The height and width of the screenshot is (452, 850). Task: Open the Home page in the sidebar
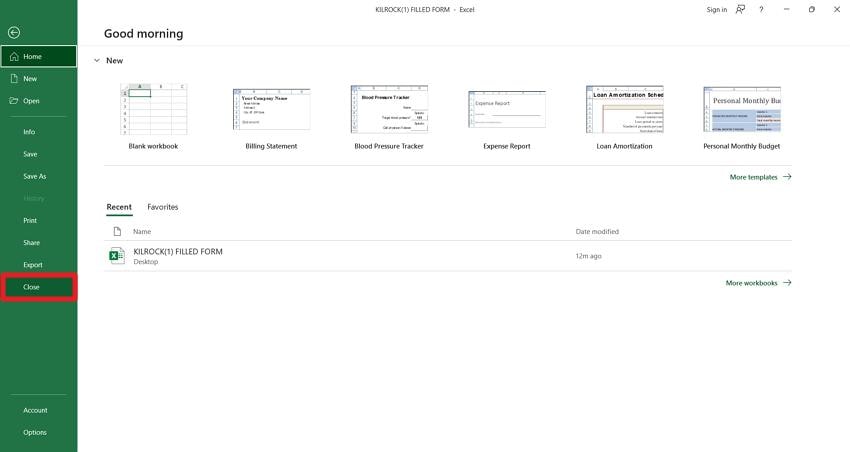coord(38,56)
